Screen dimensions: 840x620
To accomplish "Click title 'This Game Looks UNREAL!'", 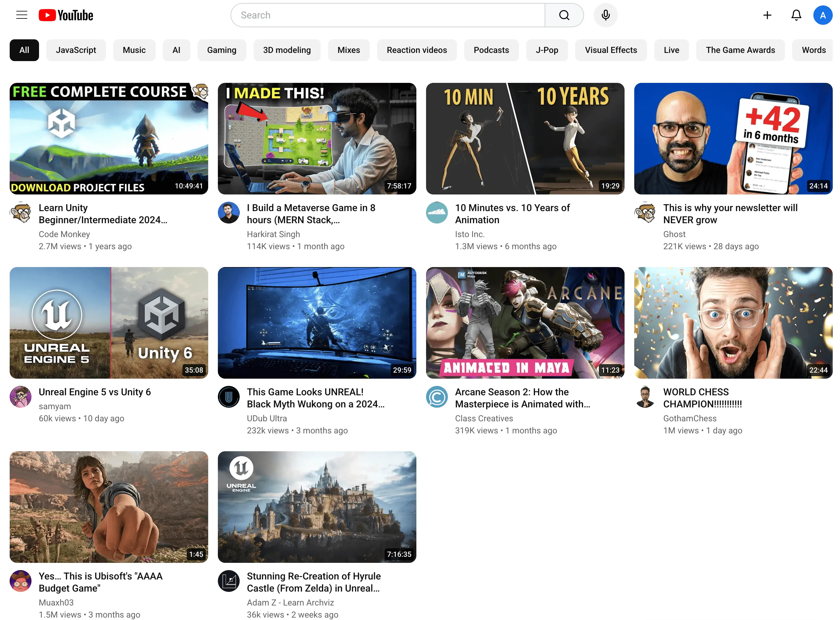I will pos(315,398).
